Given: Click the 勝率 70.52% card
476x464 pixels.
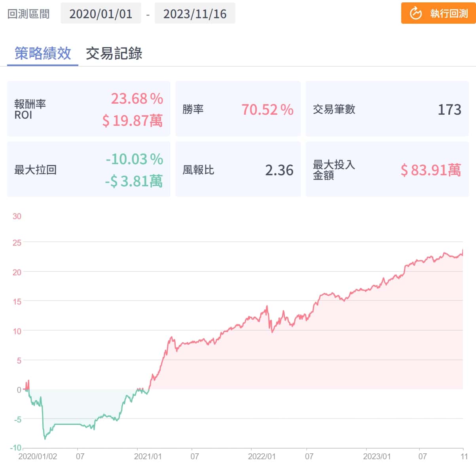Looking at the screenshot, I should 238,109.
